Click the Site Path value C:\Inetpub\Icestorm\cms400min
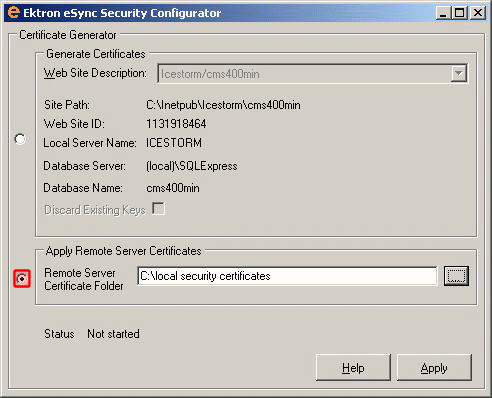Image resolution: width=492 pixels, height=398 pixels. [223, 105]
